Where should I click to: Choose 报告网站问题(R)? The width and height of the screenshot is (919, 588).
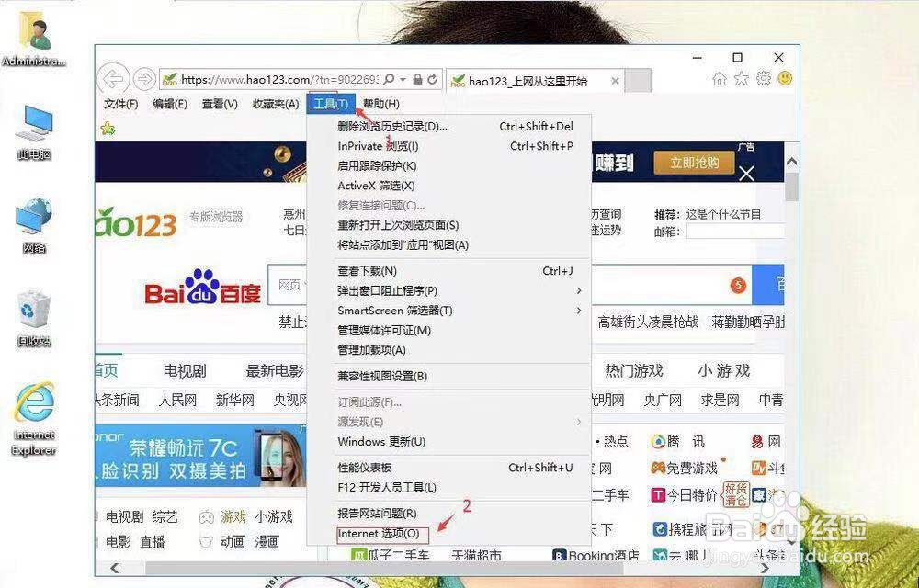449,514
